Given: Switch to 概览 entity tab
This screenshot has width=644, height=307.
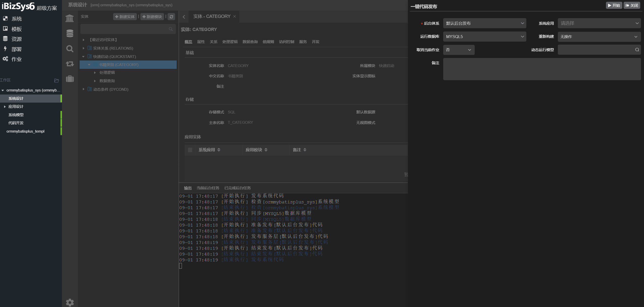Looking at the screenshot, I should pos(188,42).
